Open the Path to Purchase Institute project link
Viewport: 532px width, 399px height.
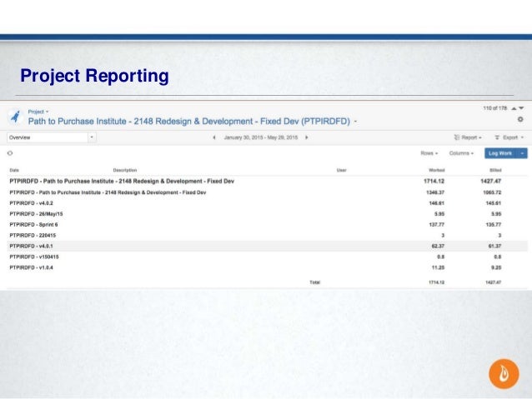pyautogui.click(x=189, y=122)
